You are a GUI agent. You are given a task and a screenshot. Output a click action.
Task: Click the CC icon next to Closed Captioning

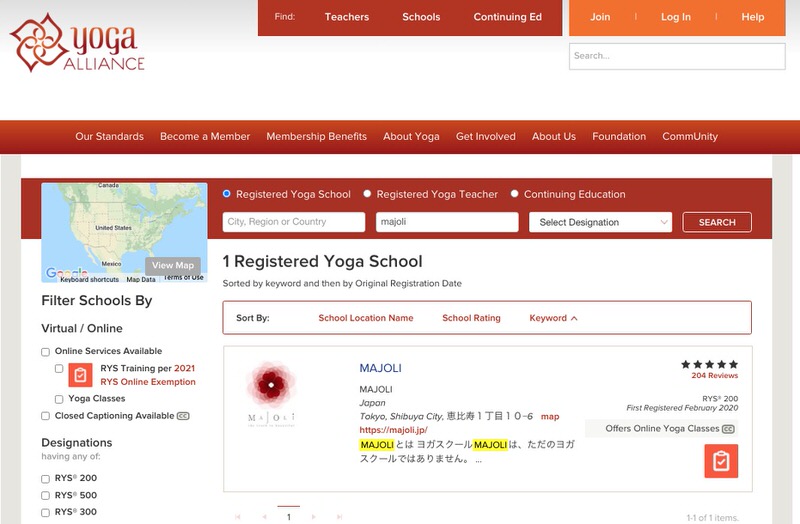183,416
